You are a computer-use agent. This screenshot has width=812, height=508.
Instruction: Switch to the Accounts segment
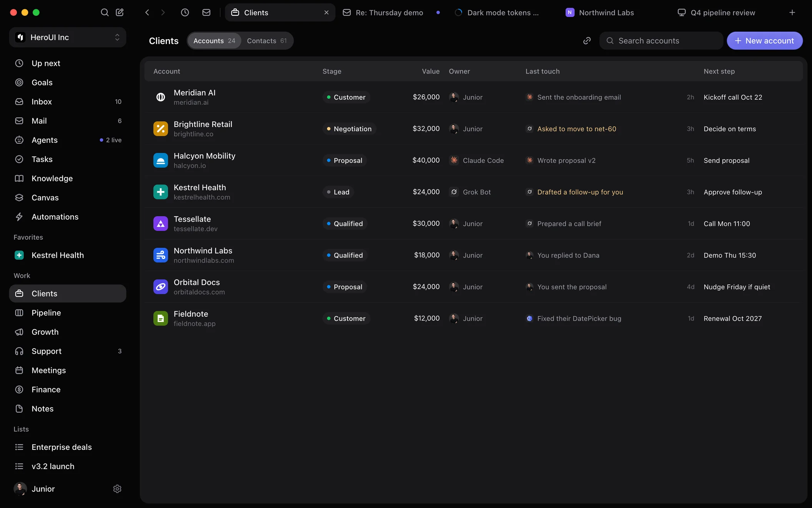click(214, 41)
